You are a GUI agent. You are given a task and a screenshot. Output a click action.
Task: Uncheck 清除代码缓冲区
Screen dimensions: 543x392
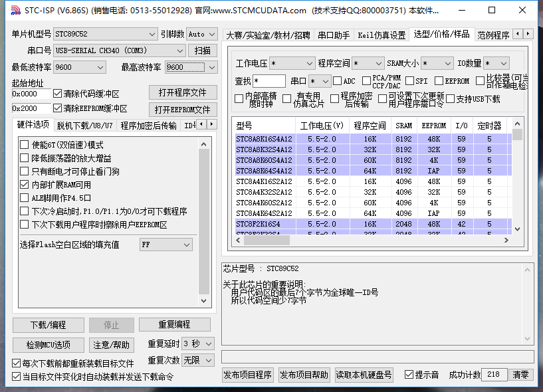58,94
